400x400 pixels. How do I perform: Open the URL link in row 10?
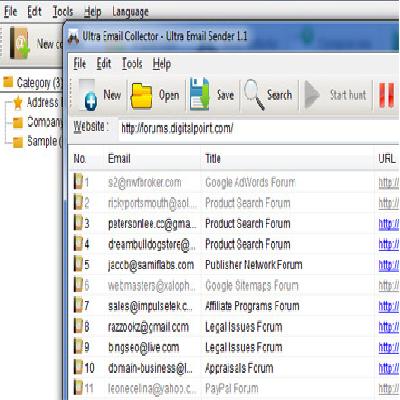click(x=389, y=369)
